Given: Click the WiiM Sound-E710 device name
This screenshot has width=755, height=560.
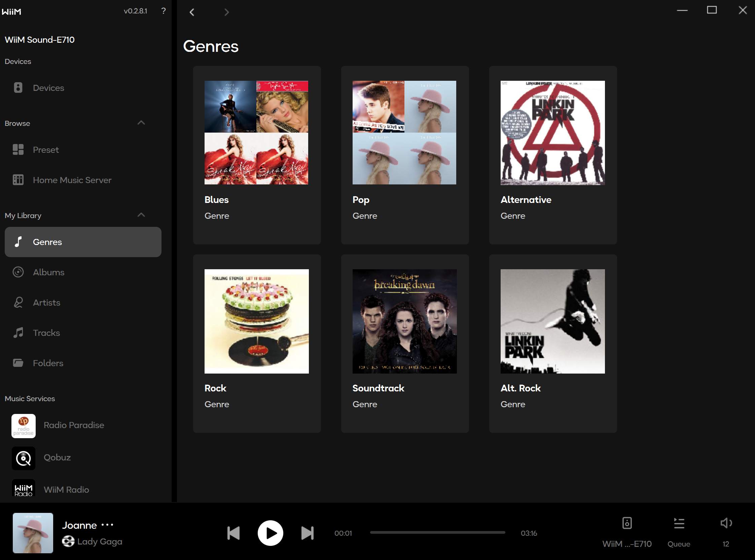Looking at the screenshot, I should coord(40,40).
